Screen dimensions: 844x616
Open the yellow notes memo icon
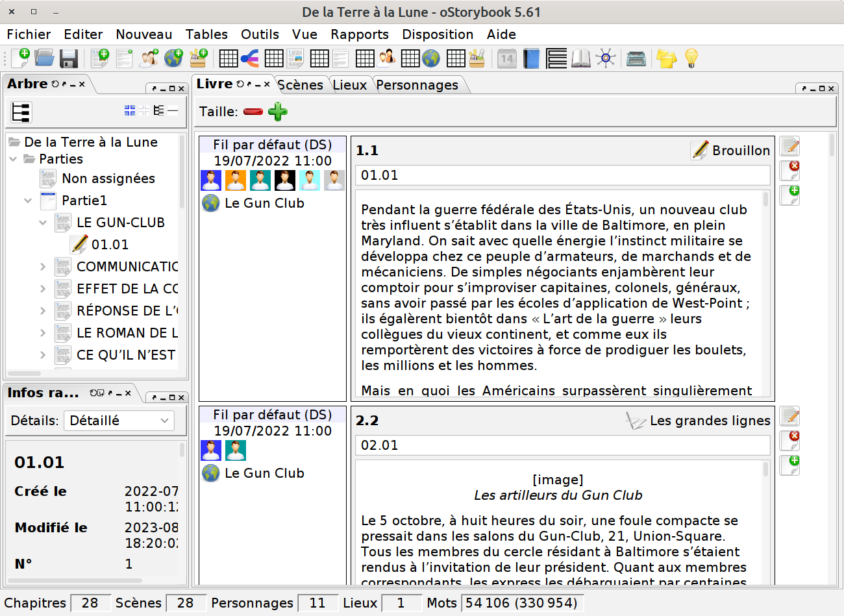tap(666, 58)
